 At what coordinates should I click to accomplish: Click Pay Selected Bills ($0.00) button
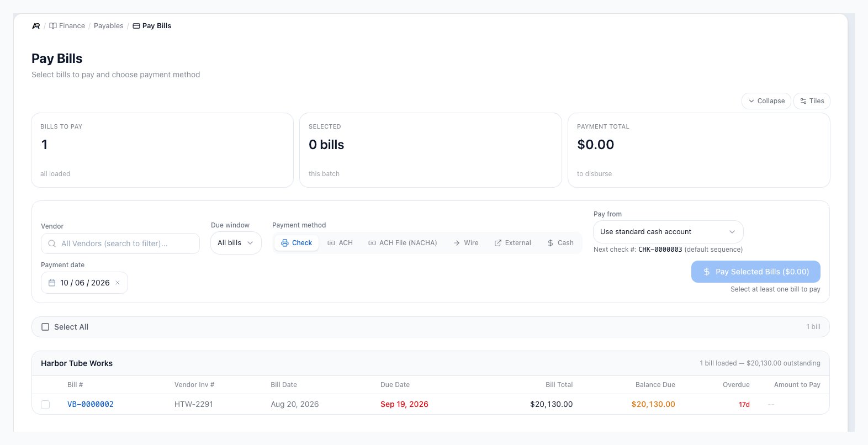pyautogui.click(x=756, y=272)
